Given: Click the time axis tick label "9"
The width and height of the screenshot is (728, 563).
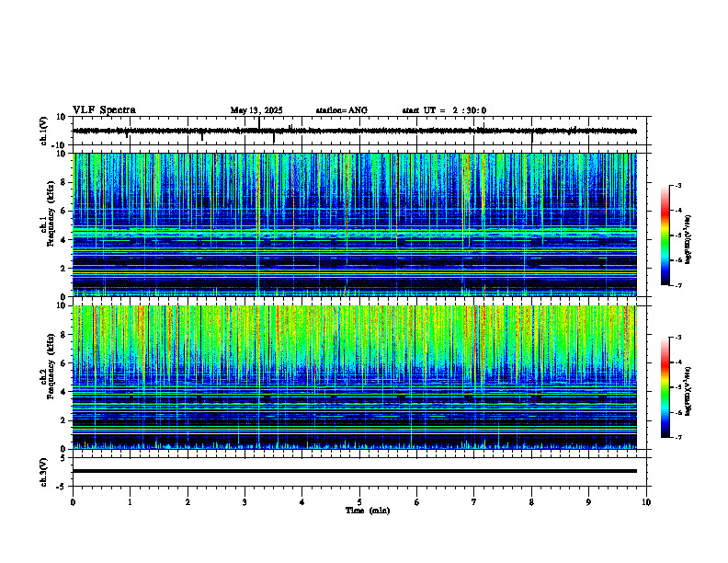Looking at the screenshot, I should [588, 502].
